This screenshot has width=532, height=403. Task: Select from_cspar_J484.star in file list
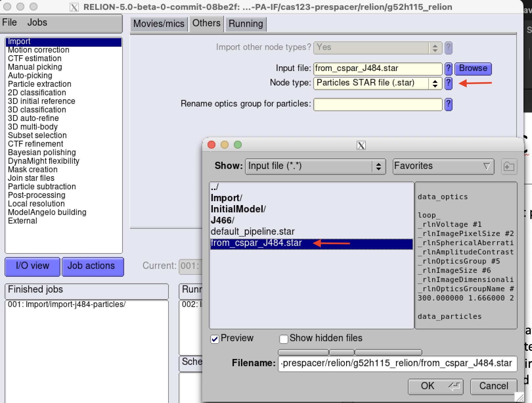(311, 244)
